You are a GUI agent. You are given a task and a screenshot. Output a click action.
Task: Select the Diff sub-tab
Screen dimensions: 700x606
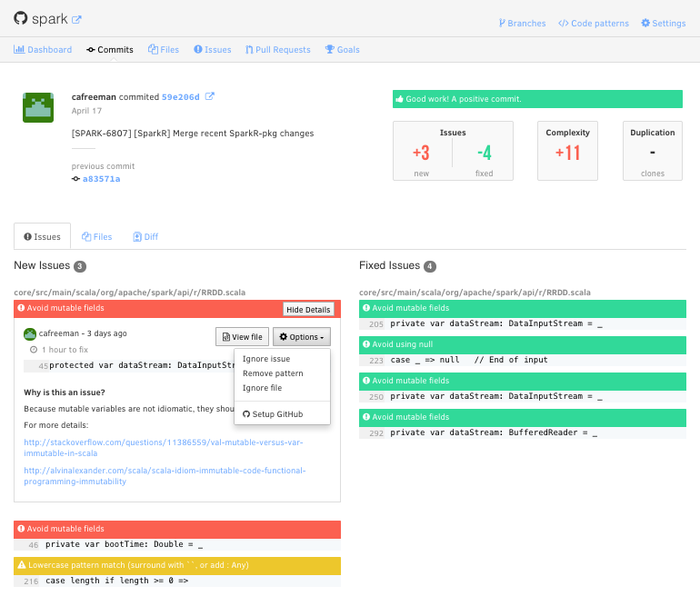coord(145,237)
